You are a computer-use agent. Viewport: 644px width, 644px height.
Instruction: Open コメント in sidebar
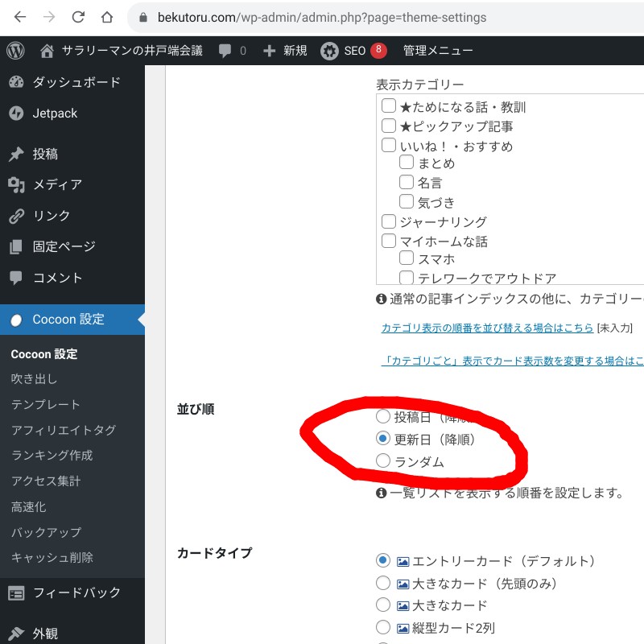pos(57,278)
